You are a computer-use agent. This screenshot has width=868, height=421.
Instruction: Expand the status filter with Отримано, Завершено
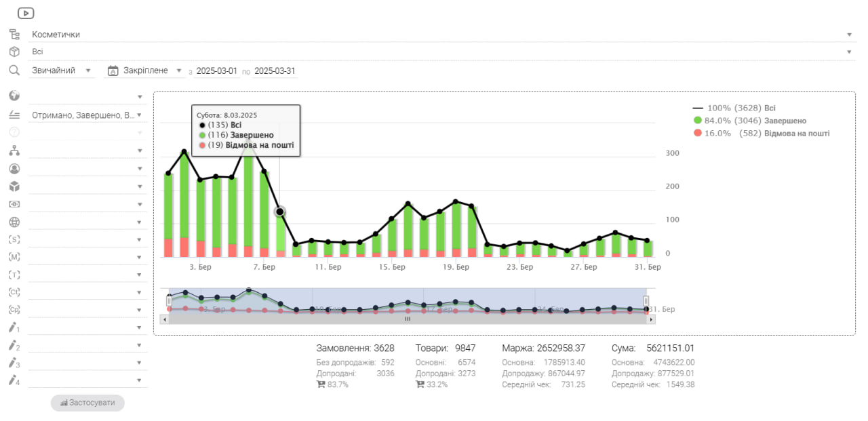point(88,115)
